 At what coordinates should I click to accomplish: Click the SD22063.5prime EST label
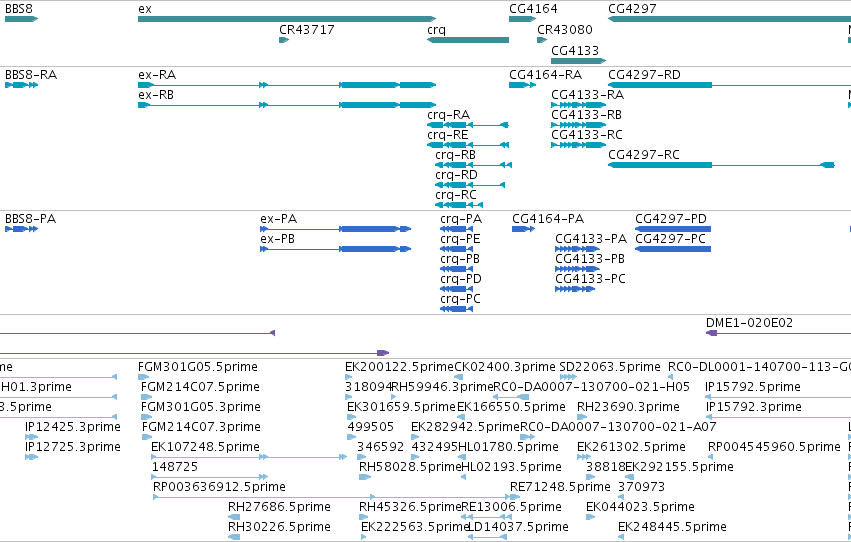610,367
